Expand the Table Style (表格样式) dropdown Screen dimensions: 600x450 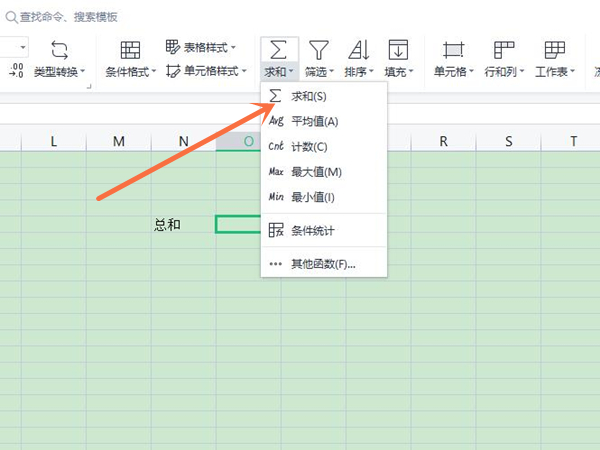point(209,47)
